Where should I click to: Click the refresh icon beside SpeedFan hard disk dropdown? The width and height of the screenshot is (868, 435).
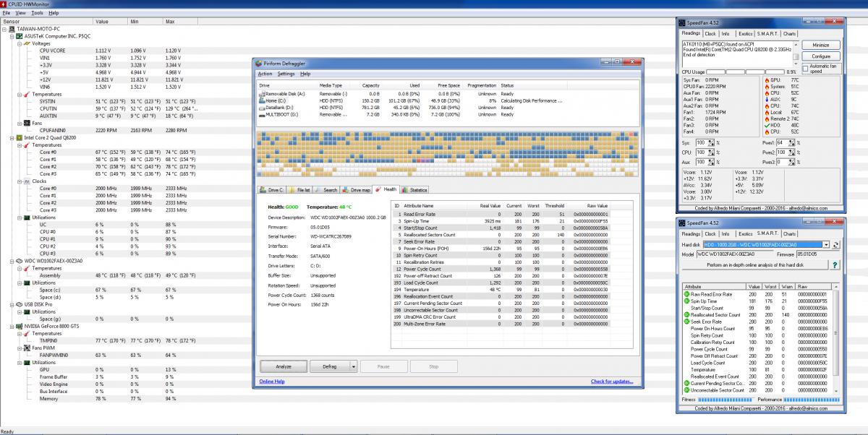835,245
